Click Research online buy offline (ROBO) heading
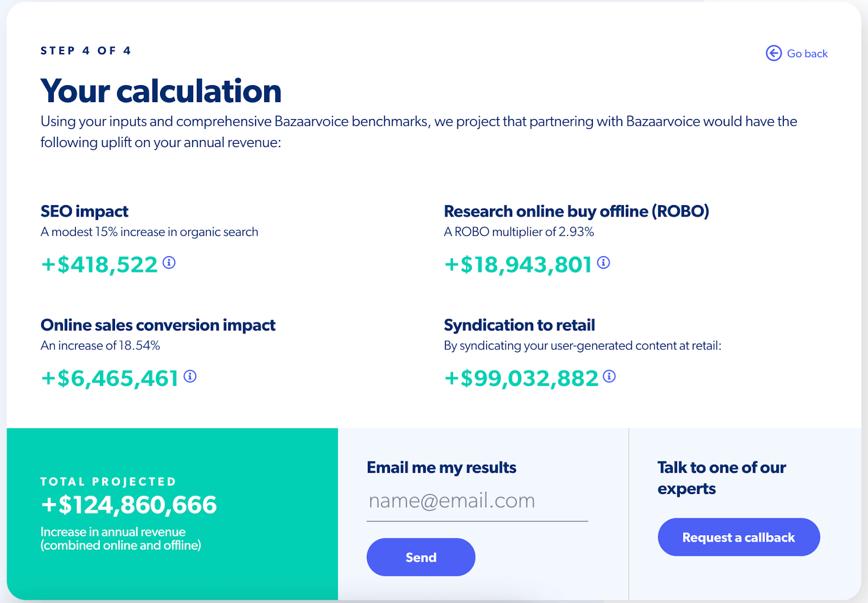The image size is (868, 603). 577,211
